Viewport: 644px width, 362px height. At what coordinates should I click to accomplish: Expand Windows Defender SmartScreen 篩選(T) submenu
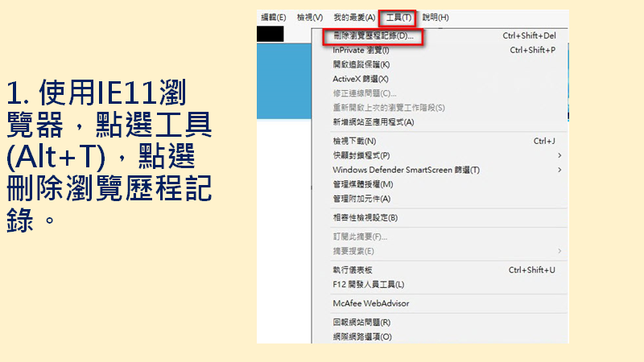coord(406,170)
